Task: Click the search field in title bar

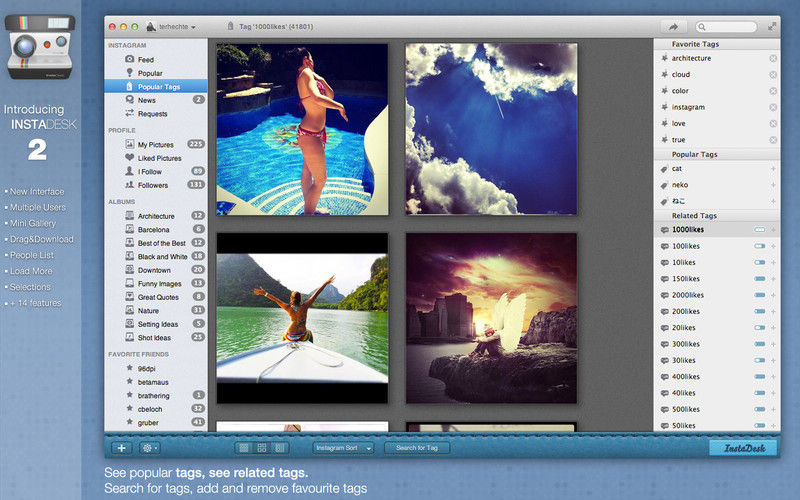Action: click(x=726, y=27)
